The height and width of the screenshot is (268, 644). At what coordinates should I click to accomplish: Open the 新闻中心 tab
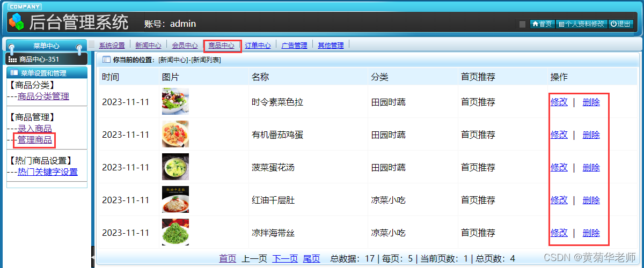(x=148, y=46)
